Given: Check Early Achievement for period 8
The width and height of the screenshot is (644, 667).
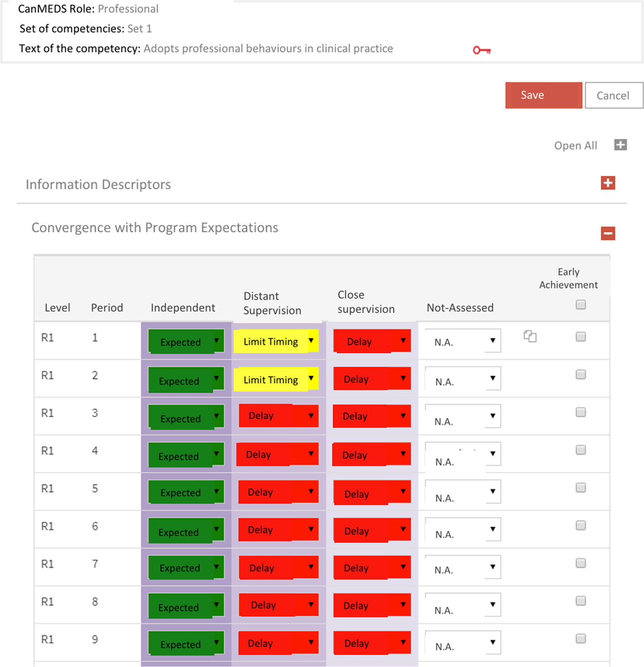Looking at the screenshot, I should 581,601.
